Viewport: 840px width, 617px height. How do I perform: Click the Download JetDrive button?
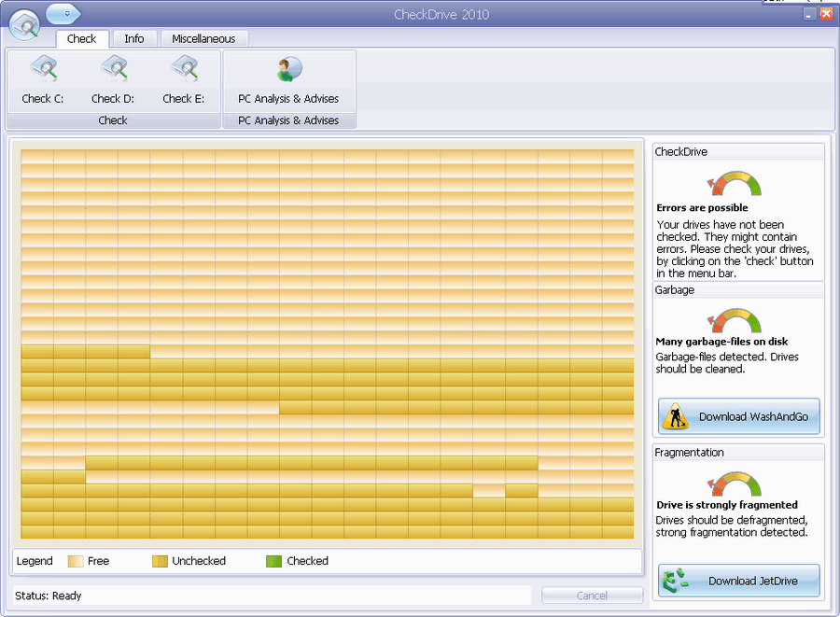tap(738, 580)
